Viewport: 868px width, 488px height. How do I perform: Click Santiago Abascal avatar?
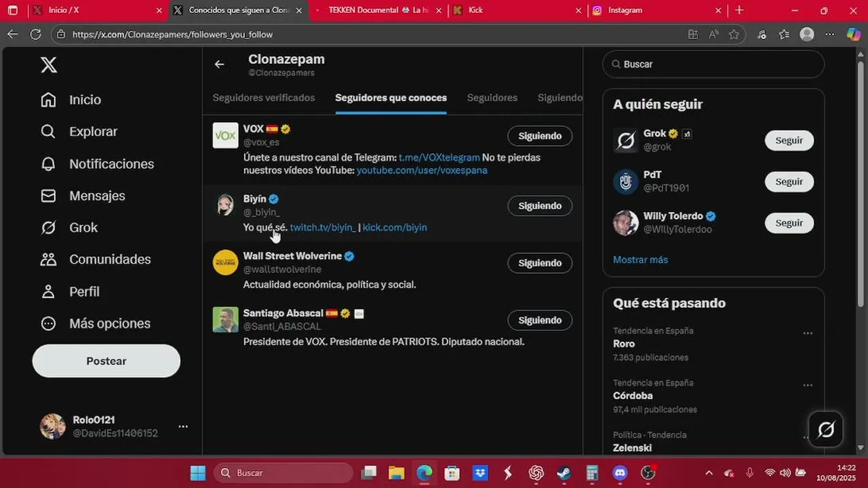(226, 320)
